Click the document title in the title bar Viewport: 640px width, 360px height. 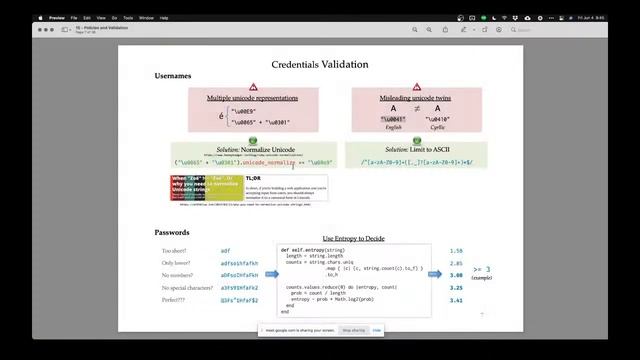pyautogui.click(x=102, y=28)
